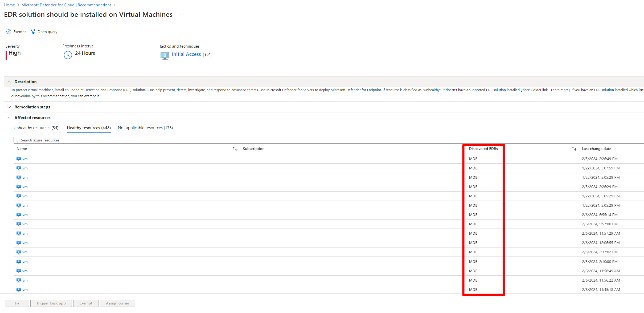Click VM icon in row dated 2/6/2024, 11:57:29 AM

pyautogui.click(x=19, y=233)
